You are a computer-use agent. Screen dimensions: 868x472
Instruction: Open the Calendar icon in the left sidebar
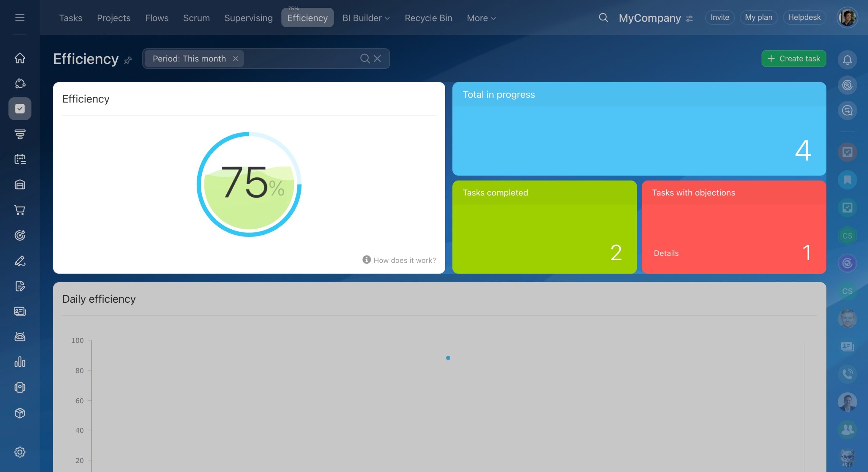[20, 159]
